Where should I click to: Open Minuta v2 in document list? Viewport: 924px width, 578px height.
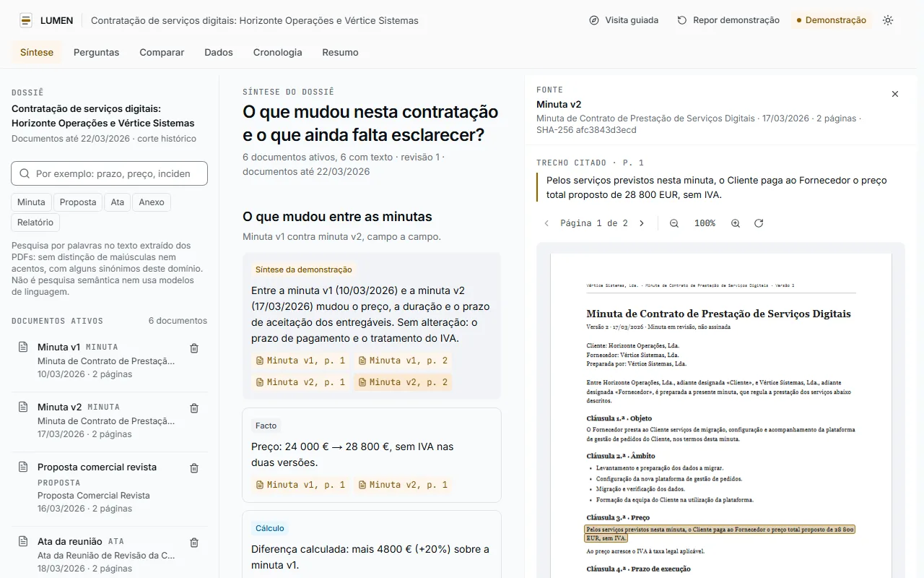pyautogui.click(x=97, y=420)
